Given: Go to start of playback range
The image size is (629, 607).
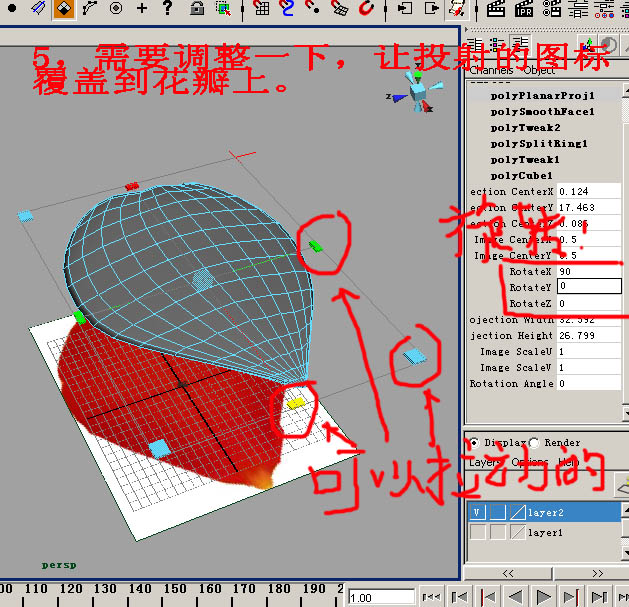Looking at the screenshot, I should pos(432,597).
